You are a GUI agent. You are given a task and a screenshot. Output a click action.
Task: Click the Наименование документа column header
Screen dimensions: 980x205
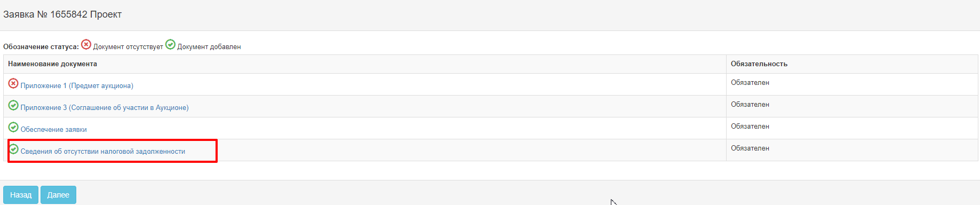pos(52,64)
